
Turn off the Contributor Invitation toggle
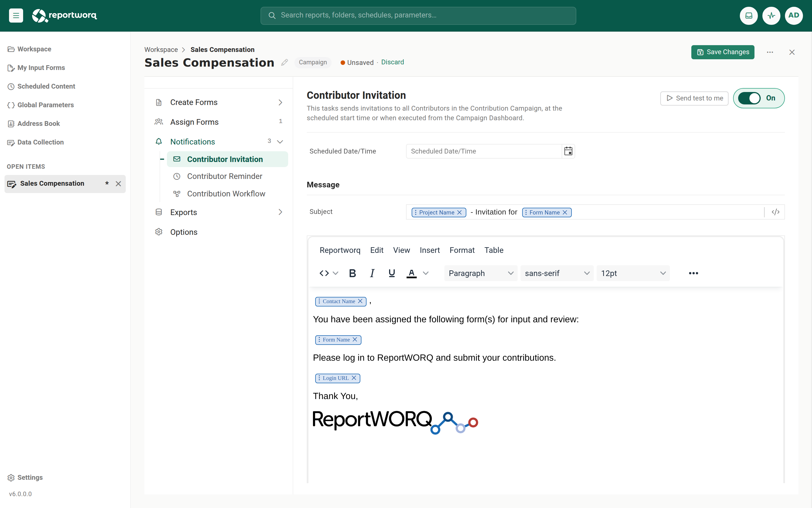[749, 98]
